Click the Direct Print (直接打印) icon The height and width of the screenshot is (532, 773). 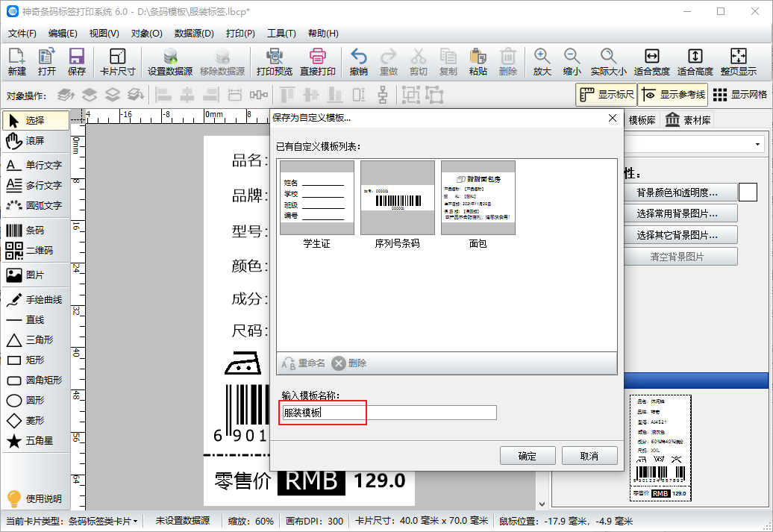coord(317,62)
